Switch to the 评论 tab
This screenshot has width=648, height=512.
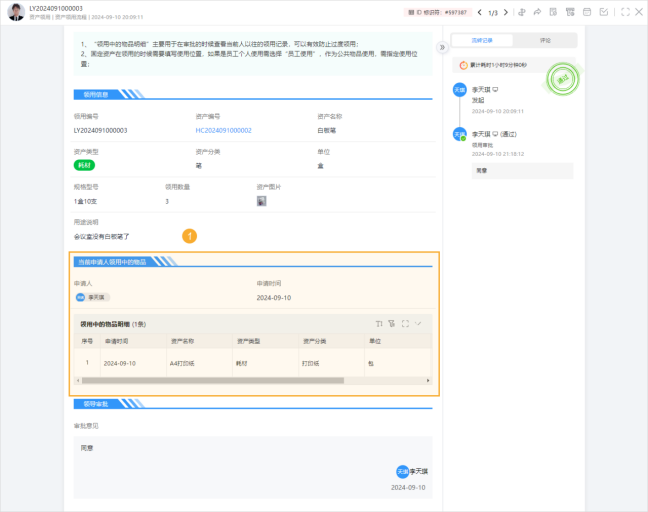[x=545, y=41]
